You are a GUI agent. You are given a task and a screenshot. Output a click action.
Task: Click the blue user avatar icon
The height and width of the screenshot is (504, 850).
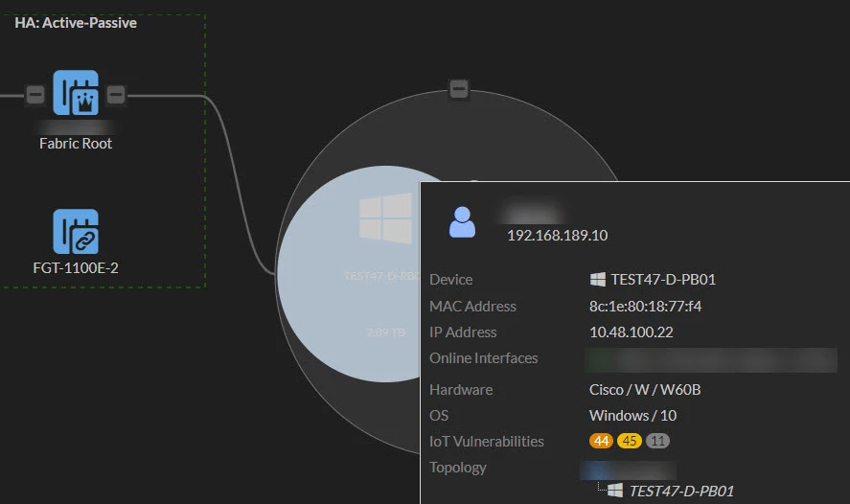pos(462,222)
